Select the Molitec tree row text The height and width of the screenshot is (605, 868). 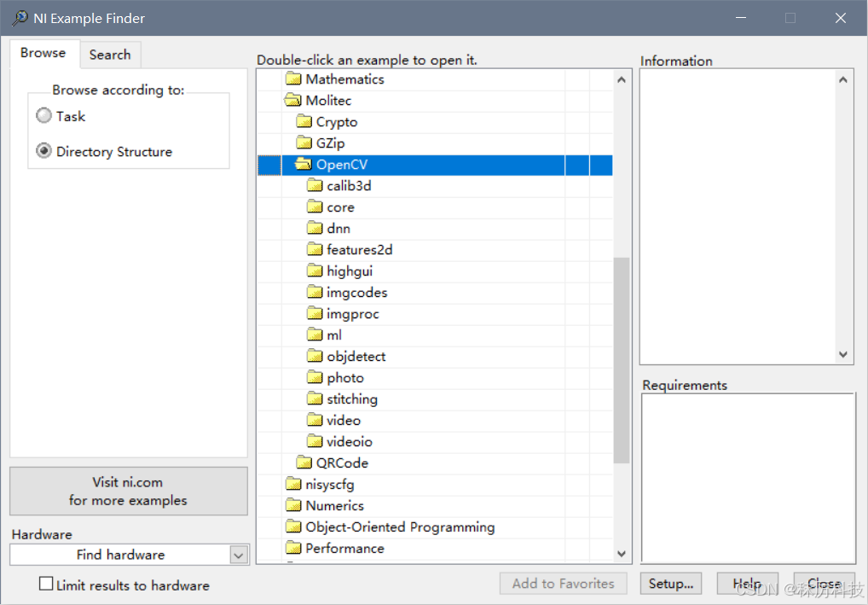328,101
